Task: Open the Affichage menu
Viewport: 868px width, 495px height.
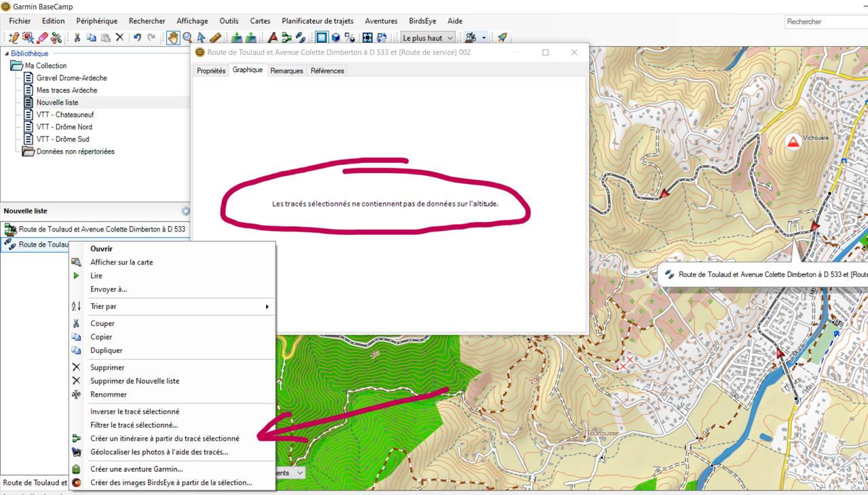Action: point(192,21)
